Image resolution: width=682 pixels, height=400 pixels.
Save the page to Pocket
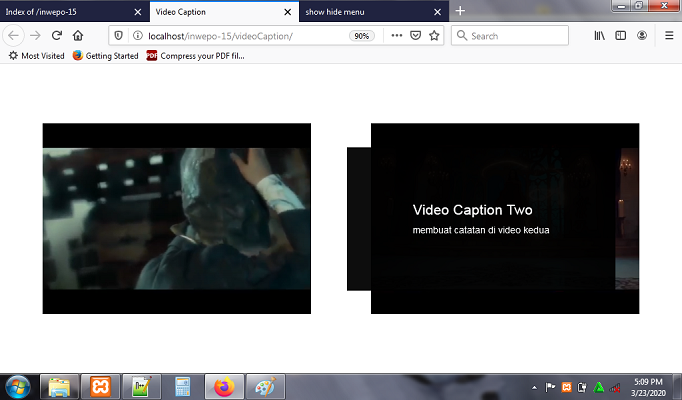(415, 36)
